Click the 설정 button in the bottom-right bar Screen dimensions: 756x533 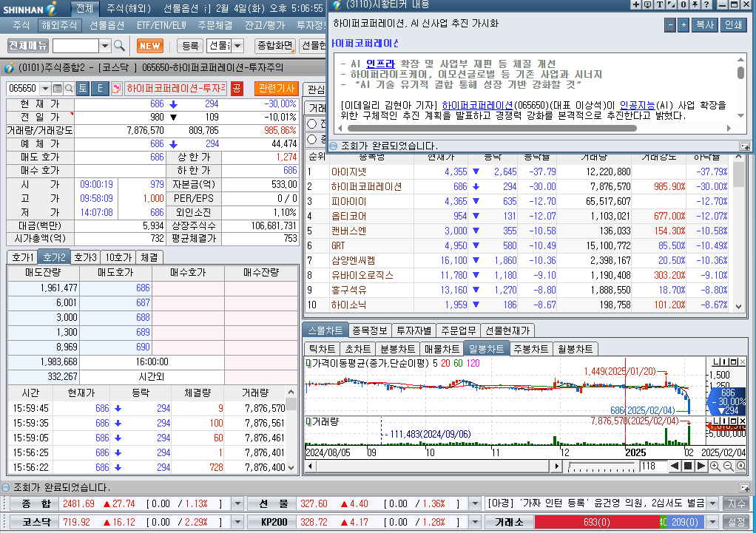[737, 522]
